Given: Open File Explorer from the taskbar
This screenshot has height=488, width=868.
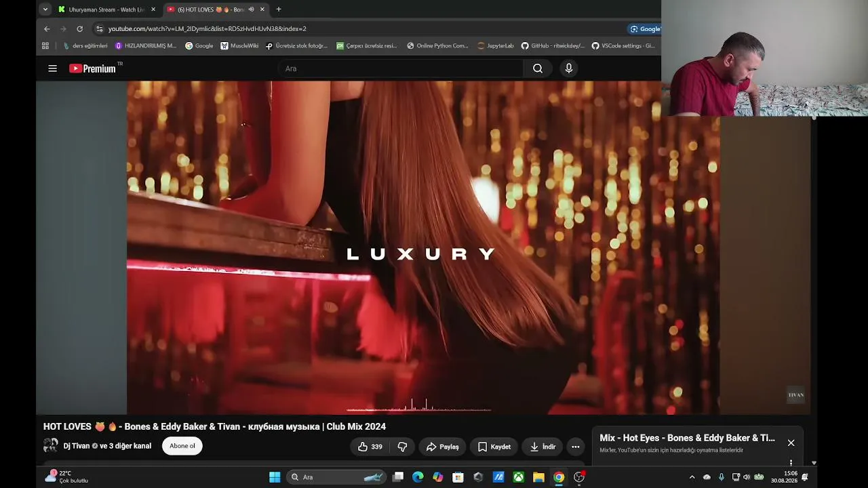Looking at the screenshot, I should pyautogui.click(x=538, y=477).
